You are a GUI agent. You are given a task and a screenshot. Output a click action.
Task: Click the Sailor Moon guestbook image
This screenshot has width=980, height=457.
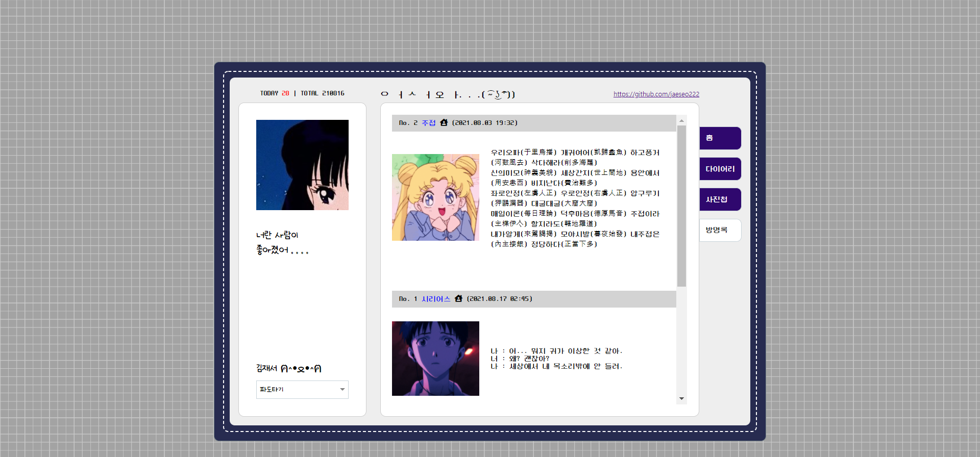tap(435, 197)
